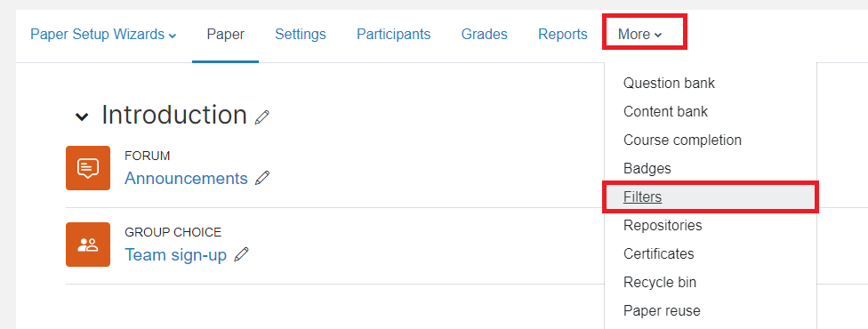Click pencil icon next to Announcements

[x=262, y=178]
